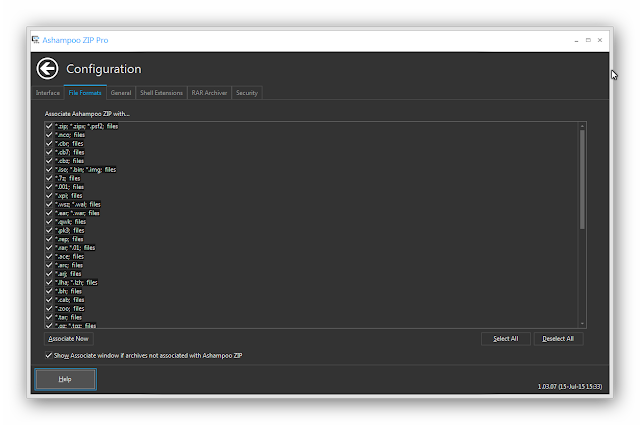Select the "*.bh; files" row text
Image resolution: width=640 pixels, height=425 pixels.
click(69, 291)
